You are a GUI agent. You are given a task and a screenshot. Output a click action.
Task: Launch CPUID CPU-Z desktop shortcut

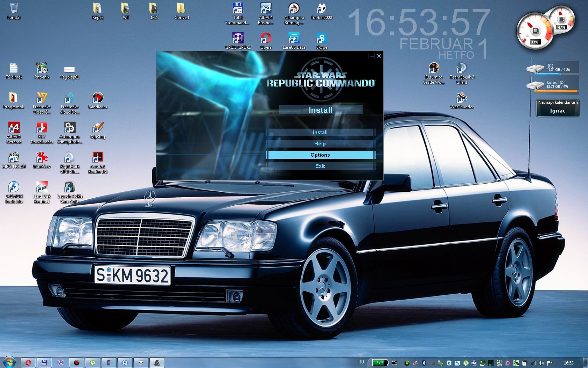238,41
